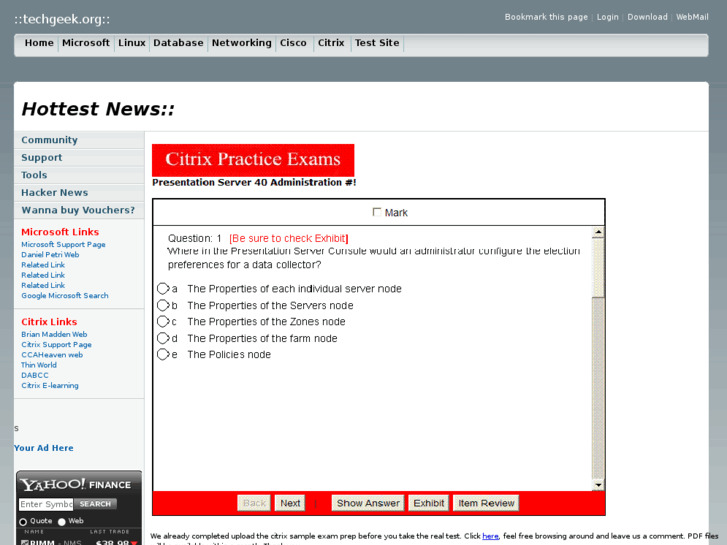Select the Web radio option in Yahoo Finance
727x545 pixels.
62,522
